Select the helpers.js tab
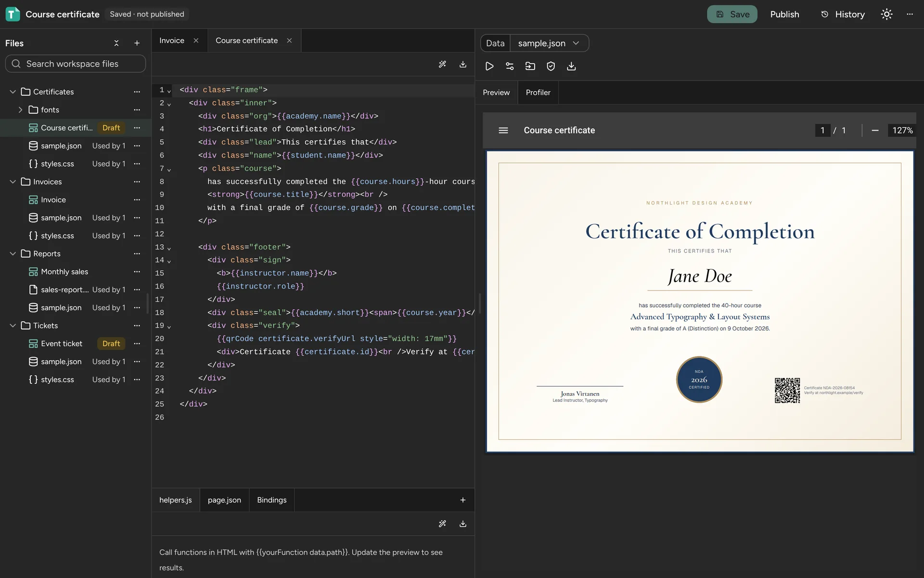Viewport: 924px width, 578px height. point(176,500)
